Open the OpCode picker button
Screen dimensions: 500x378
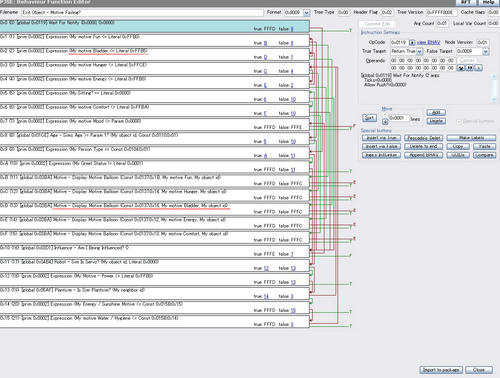(412, 42)
